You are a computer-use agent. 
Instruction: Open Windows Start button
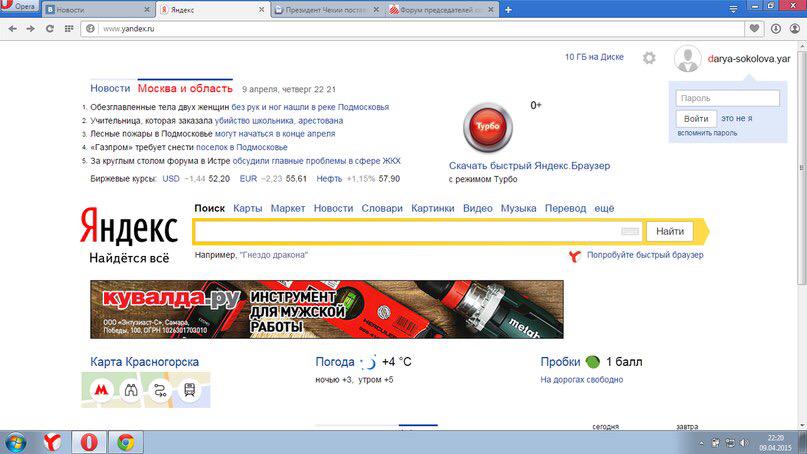[15, 443]
